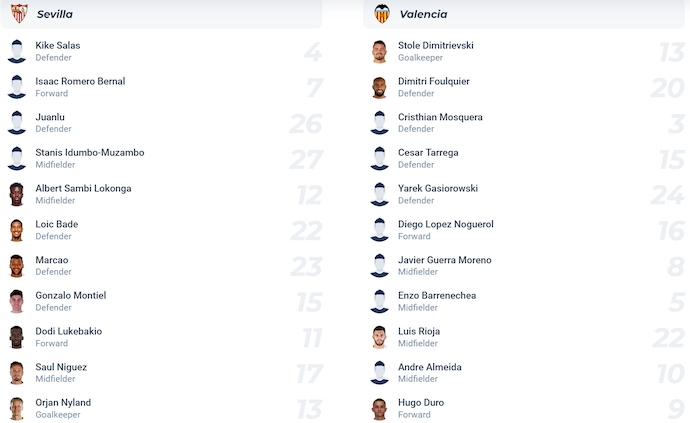Click Albert Sambi Lokonga's player photo
Image resolution: width=690 pixels, height=423 pixels.
[x=16, y=194]
